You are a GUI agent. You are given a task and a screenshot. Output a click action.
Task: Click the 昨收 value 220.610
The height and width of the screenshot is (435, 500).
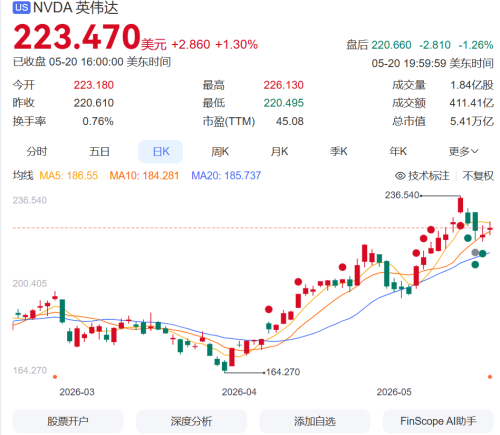[94, 103]
